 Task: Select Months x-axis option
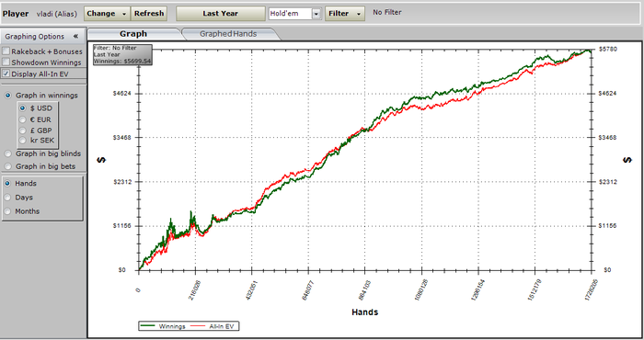tap(7, 211)
